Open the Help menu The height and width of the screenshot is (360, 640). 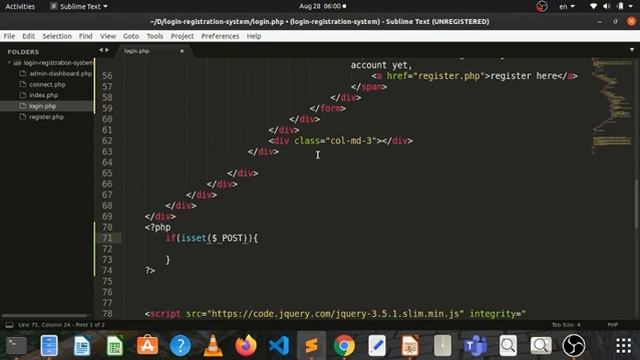[253, 36]
